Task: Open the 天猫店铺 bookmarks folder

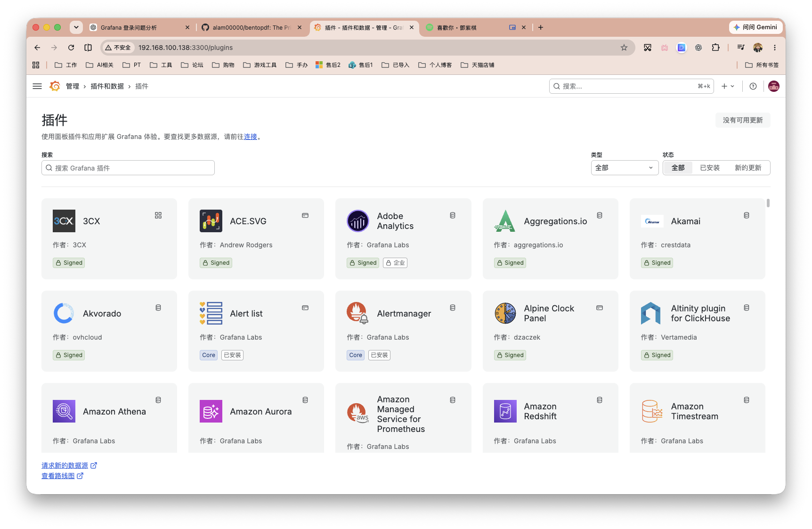Action: pyautogui.click(x=478, y=65)
